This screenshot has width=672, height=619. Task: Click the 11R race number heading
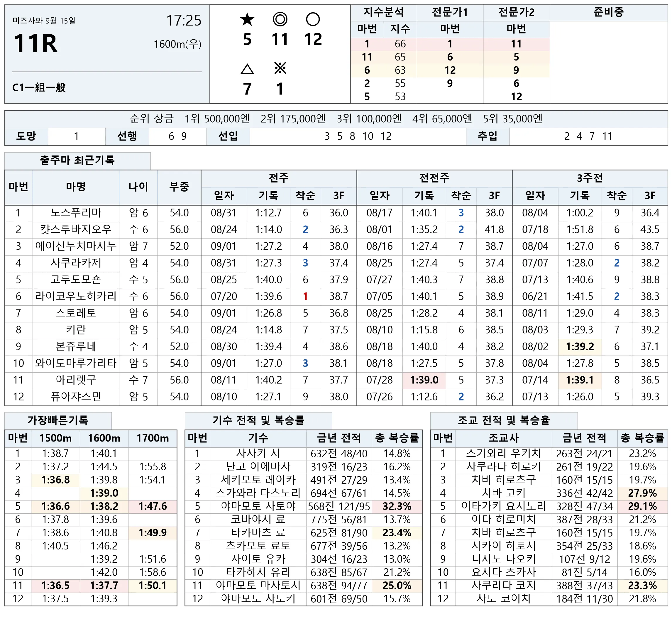(35, 43)
